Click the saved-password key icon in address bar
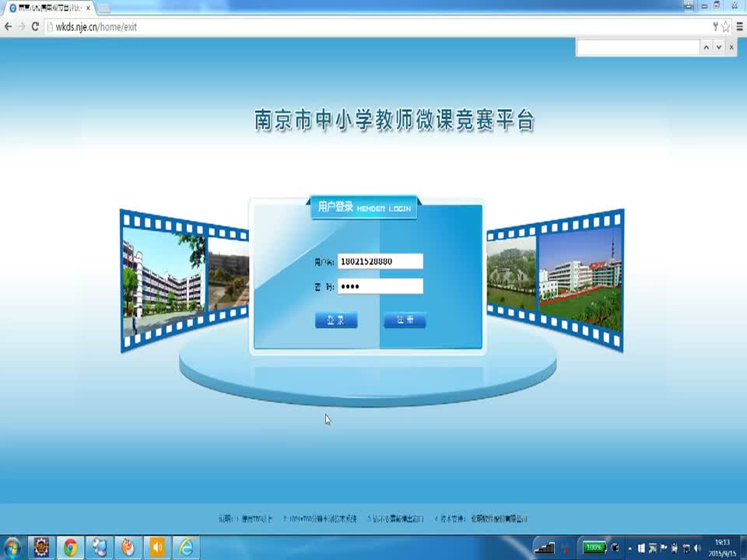Viewport: 747px width, 560px height. click(715, 26)
